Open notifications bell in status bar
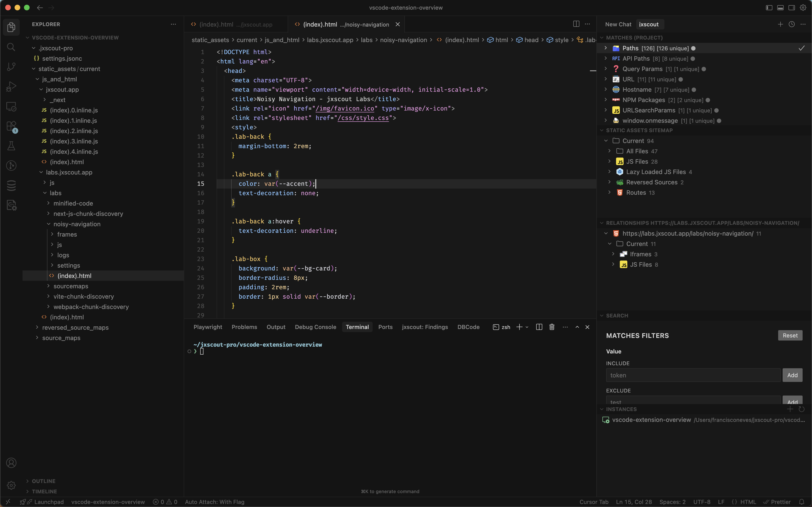This screenshot has height=507, width=812. pyautogui.click(x=802, y=502)
